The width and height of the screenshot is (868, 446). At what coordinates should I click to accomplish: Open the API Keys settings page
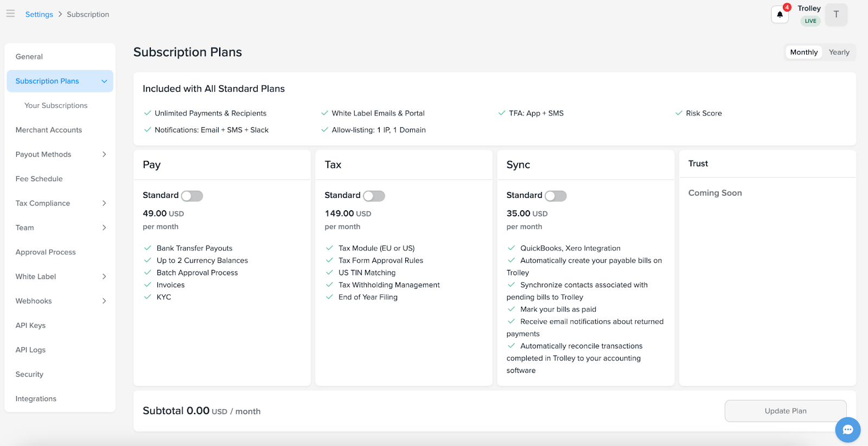click(x=30, y=325)
